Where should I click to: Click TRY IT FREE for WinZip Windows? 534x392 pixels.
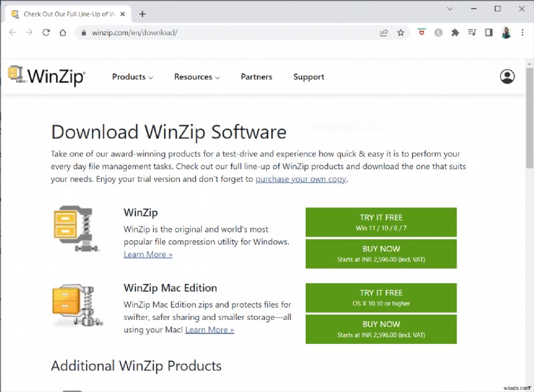(x=380, y=221)
